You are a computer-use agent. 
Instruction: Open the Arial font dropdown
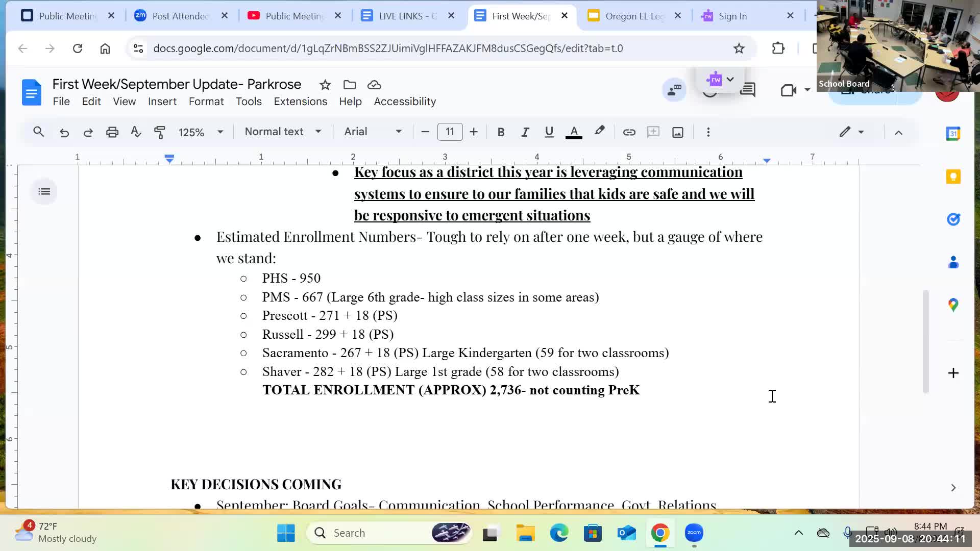pos(373,132)
